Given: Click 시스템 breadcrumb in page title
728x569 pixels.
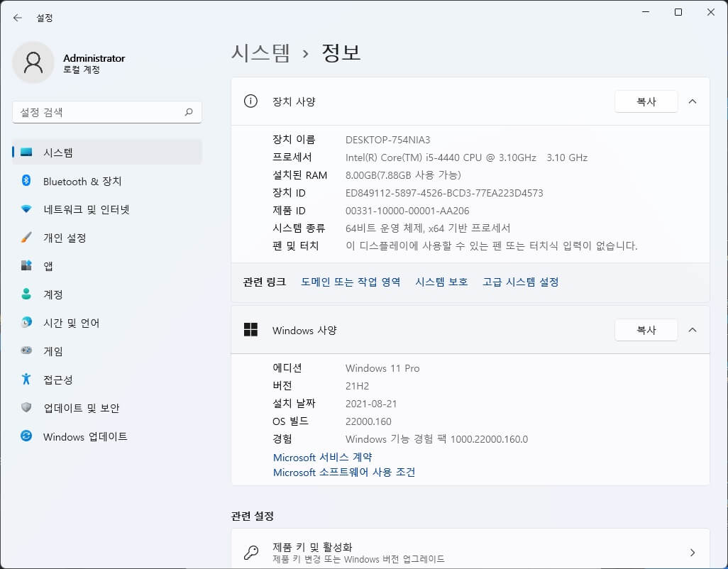Looking at the screenshot, I should (x=260, y=53).
